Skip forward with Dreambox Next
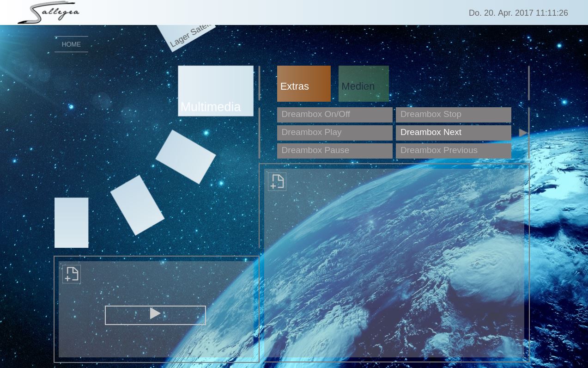This screenshot has height=368, width=588. click(454, 133)
